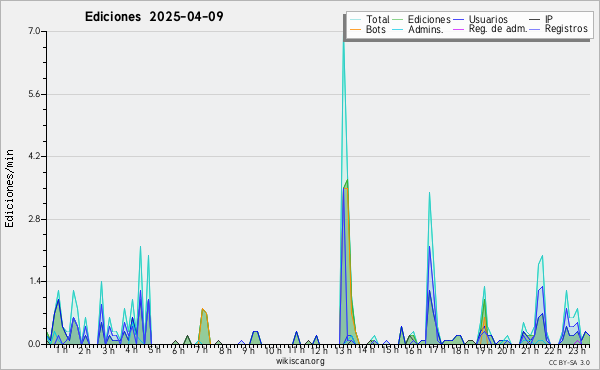
Task: Click the '21 h' x-axis label
Action: point(530,350)
